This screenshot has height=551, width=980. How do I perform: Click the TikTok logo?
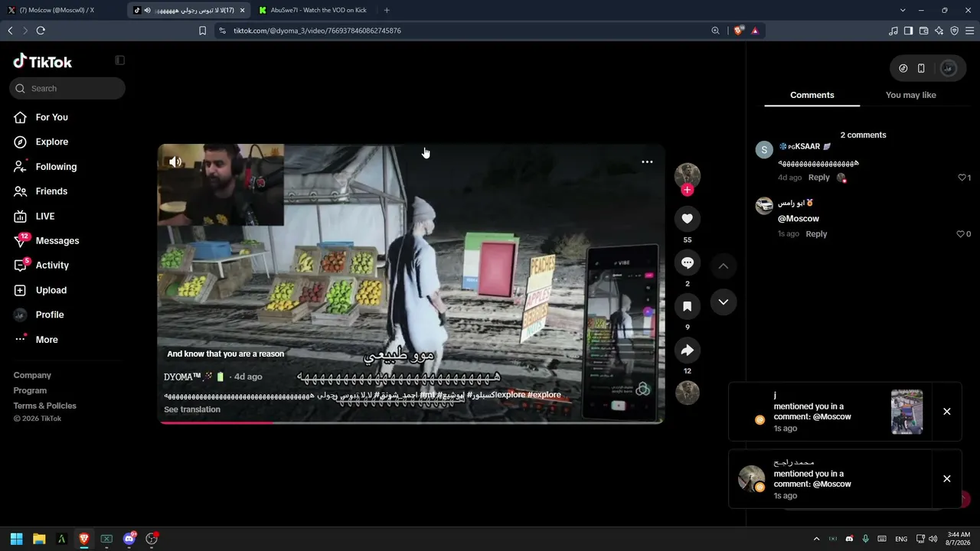[43, 62]
